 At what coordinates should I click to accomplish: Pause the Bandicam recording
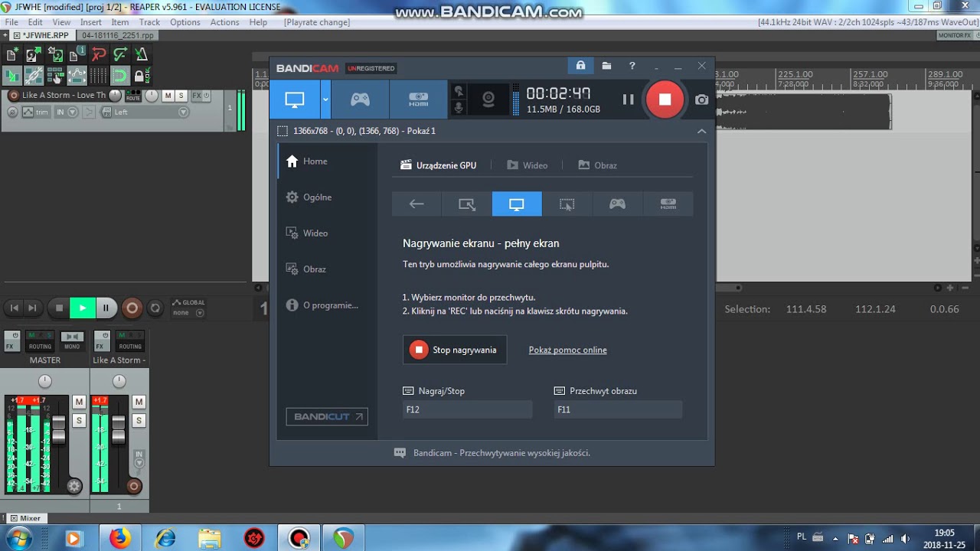pos(628,99)
